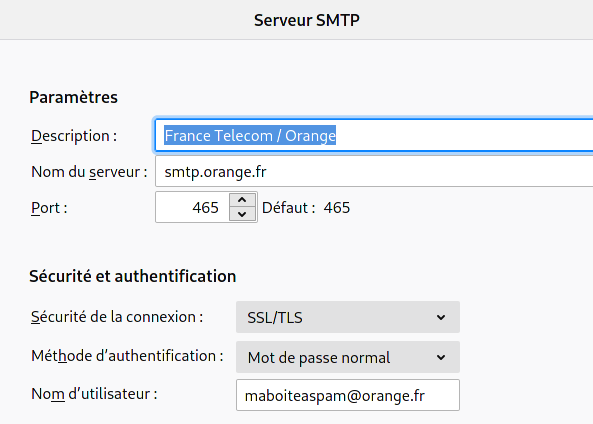
Task: Increase the port number with up arrow
Action: [242, 200]
